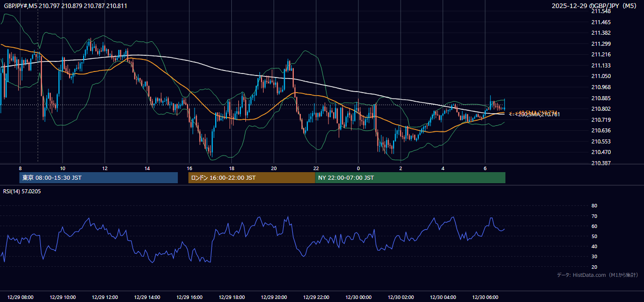Screen dimensions: 644x302
Task: Click price axis label 210.968
Action: click(x=601, y=87)
